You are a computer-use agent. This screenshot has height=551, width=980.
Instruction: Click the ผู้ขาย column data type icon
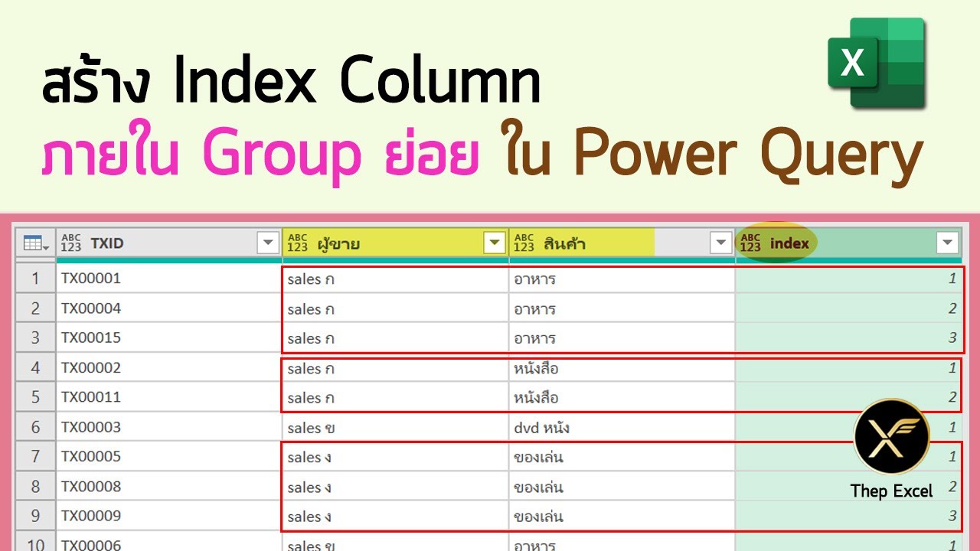(x=297, y=243)
